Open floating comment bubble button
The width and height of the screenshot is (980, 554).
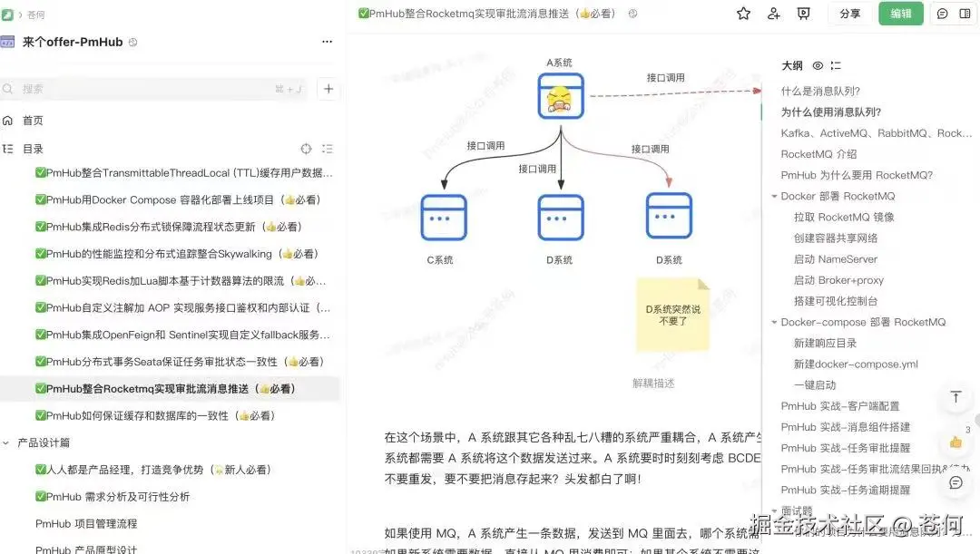click(955, 482)
